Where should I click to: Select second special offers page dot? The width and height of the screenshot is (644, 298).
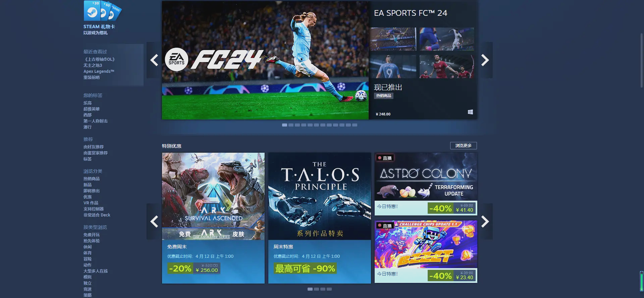[316, 289]
